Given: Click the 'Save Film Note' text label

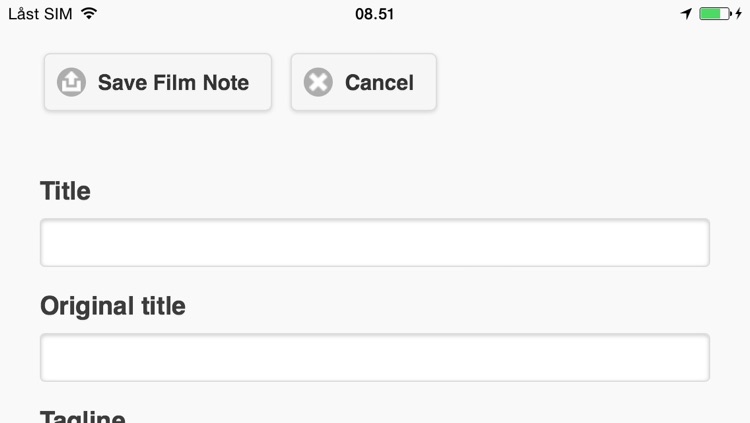Looking at the screenshot, I should pos(173,82).
